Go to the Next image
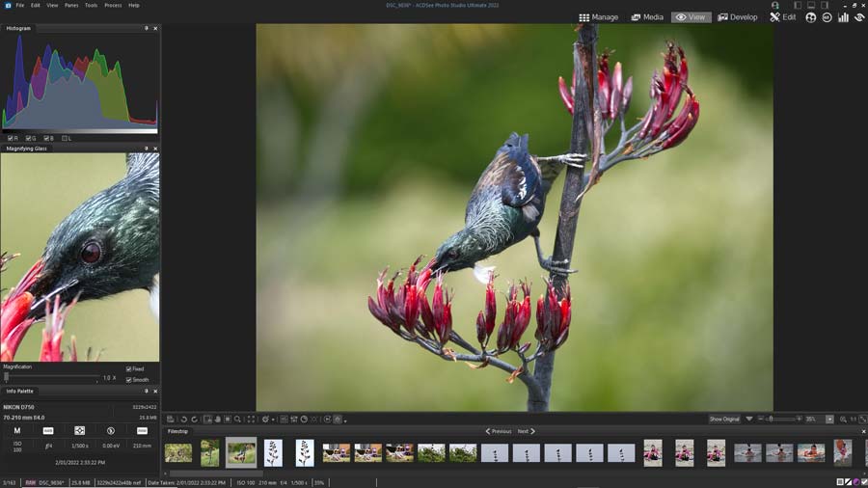 [526, 431]
